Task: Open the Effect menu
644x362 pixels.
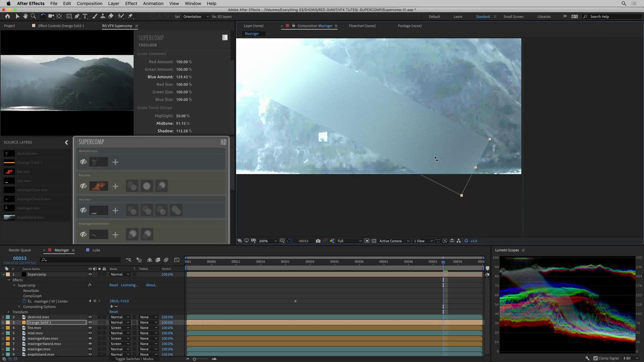Action: 131,3
